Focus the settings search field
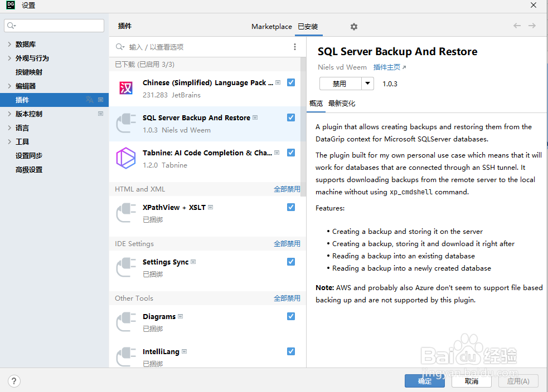Image resolution: width=548 pixels, height=392 pixels. coord(54,26)
